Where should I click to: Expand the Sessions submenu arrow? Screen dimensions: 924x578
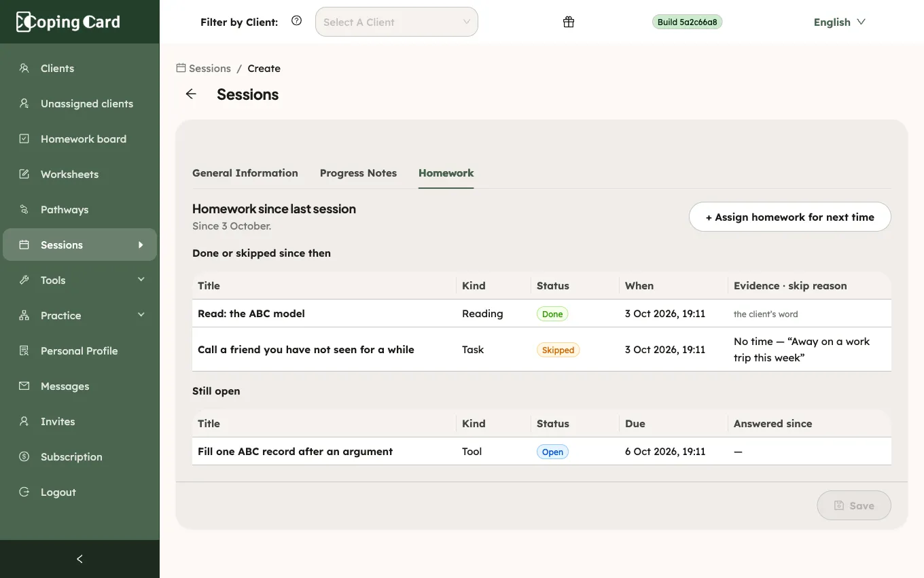click(141, 245)
